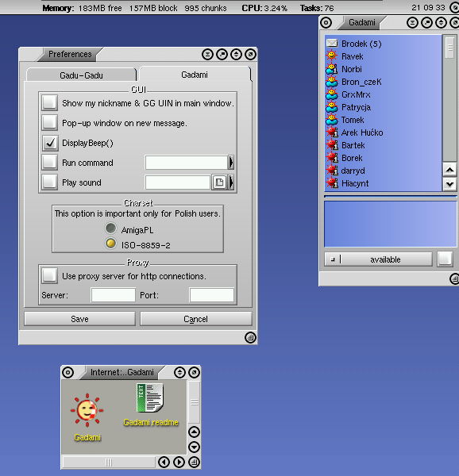Click the CPU usage readout in screen bar
The height and width of the screenshot is (476, 459).
point(264,8)
